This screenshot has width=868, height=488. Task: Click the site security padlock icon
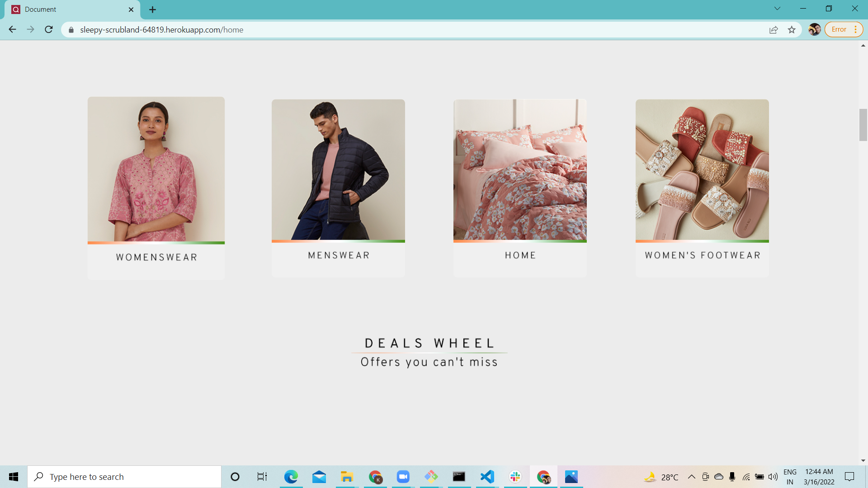[71, 29]
